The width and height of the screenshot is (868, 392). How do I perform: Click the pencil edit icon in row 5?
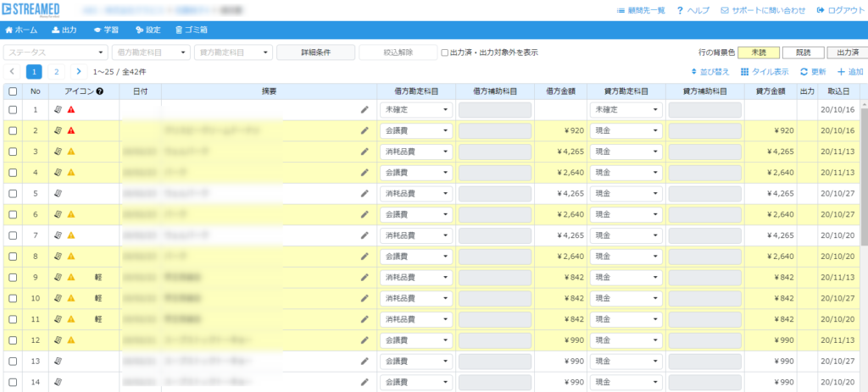point(364,194)
